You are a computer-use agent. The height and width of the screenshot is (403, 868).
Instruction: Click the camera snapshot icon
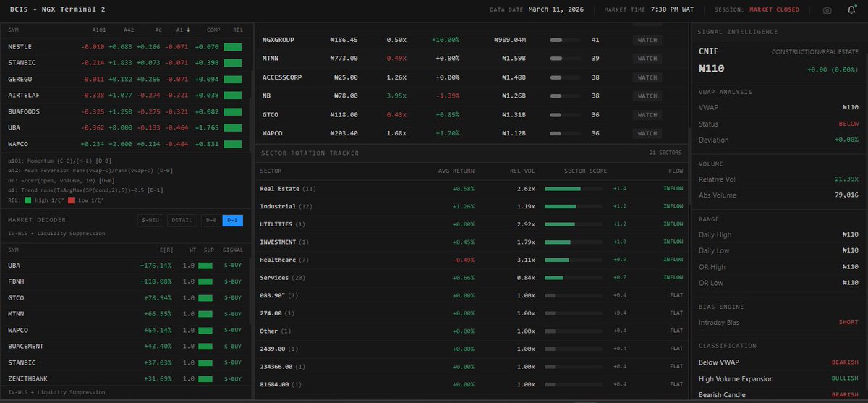pyautogui.click(x=827, y=10)
